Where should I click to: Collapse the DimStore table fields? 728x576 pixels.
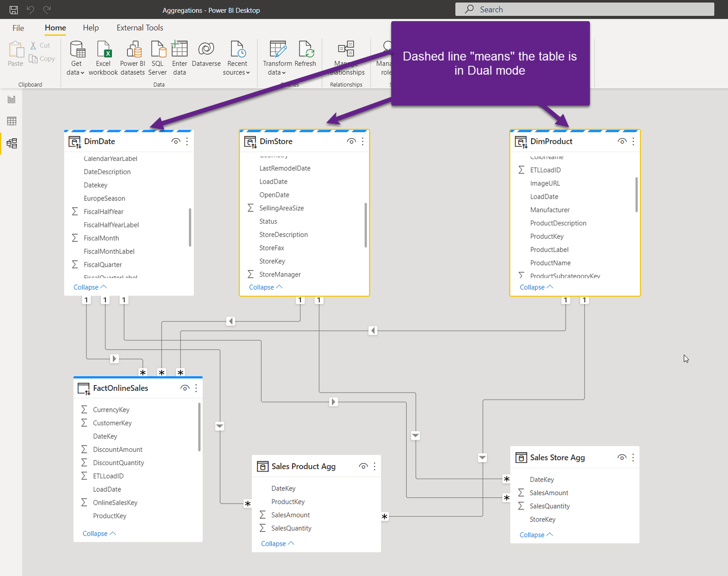265,287
